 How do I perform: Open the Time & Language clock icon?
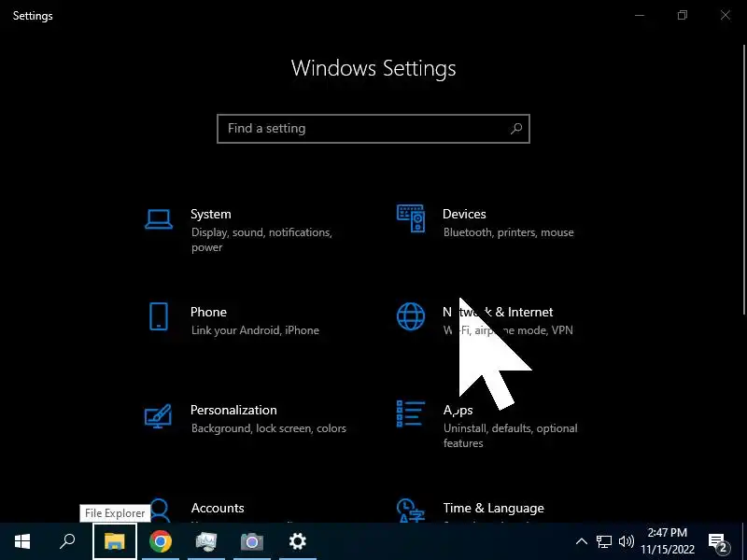tap(410, 510)
